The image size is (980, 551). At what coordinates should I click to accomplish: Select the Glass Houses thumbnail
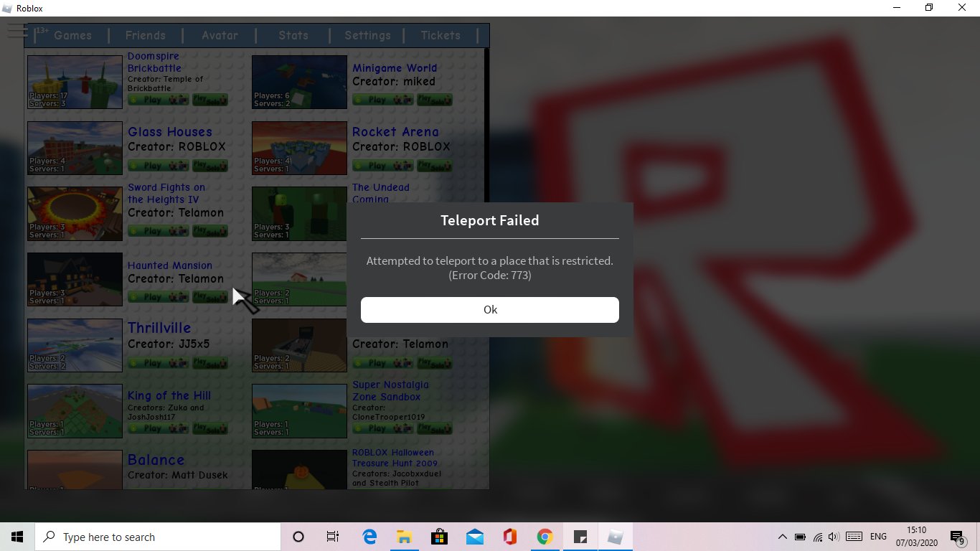click(75, 148)
